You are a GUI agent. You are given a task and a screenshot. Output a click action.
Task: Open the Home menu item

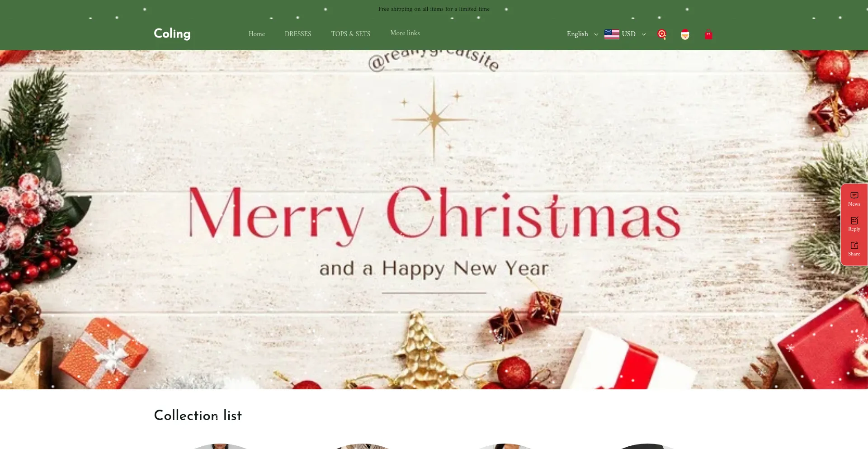click(x=257, y=34)
